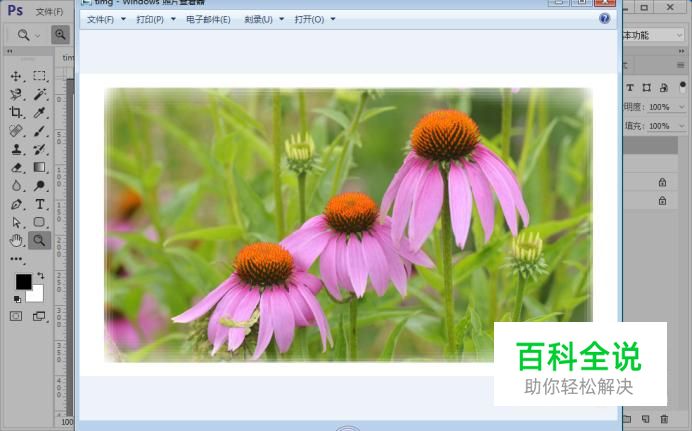Select the Crop tool

click(16, 112)
